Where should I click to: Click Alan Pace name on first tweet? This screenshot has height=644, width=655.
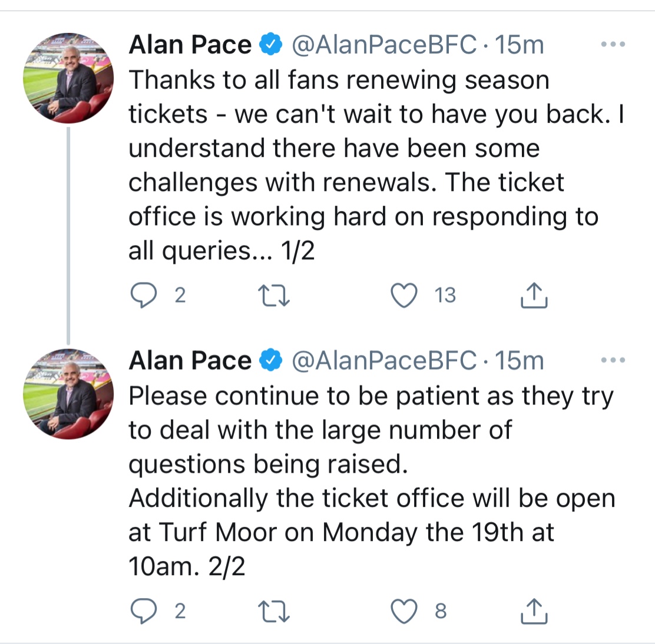click(x=190, y=45)
